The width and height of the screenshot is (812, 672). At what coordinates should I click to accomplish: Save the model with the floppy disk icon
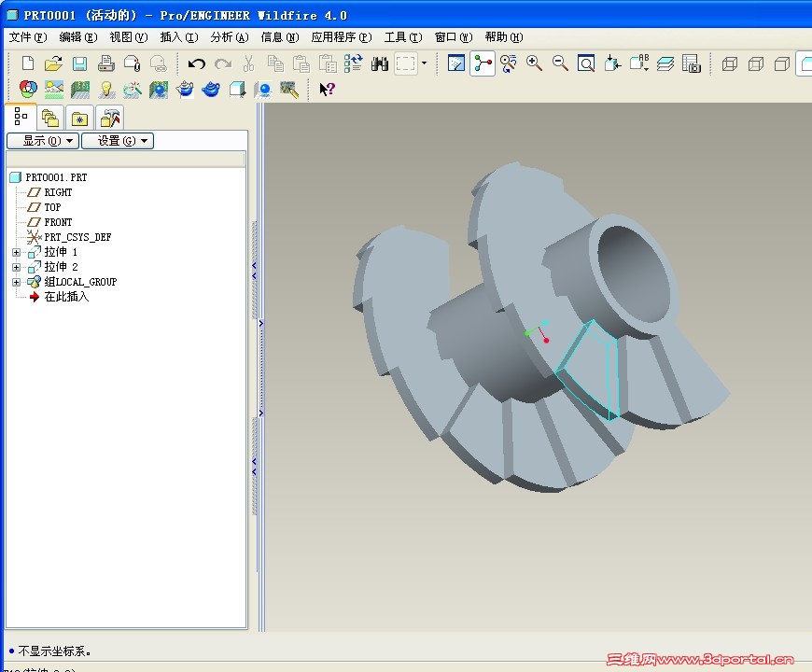tap(79, 63)
